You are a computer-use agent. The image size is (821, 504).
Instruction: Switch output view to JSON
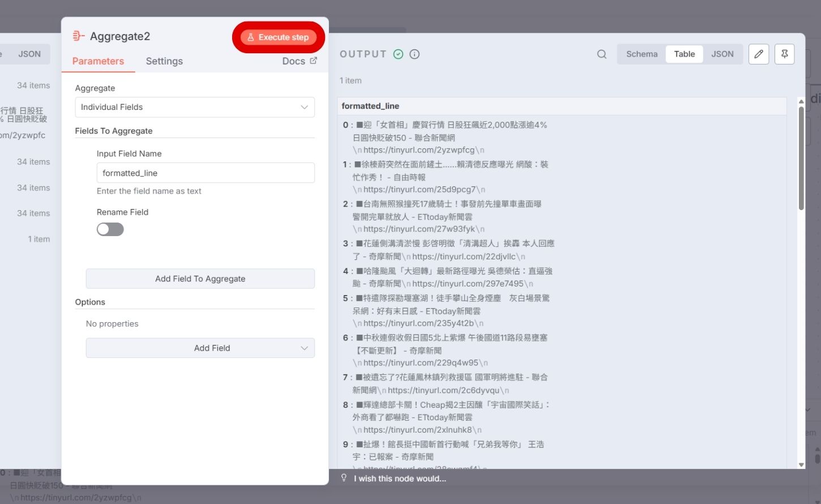click(x=722, y=54)
